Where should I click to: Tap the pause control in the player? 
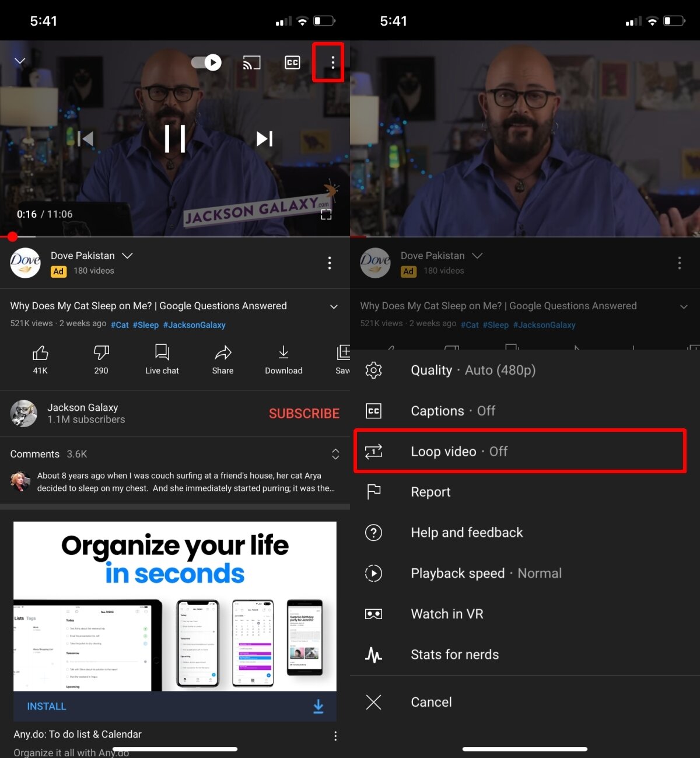pyautogui.click(x=175, y=138)
